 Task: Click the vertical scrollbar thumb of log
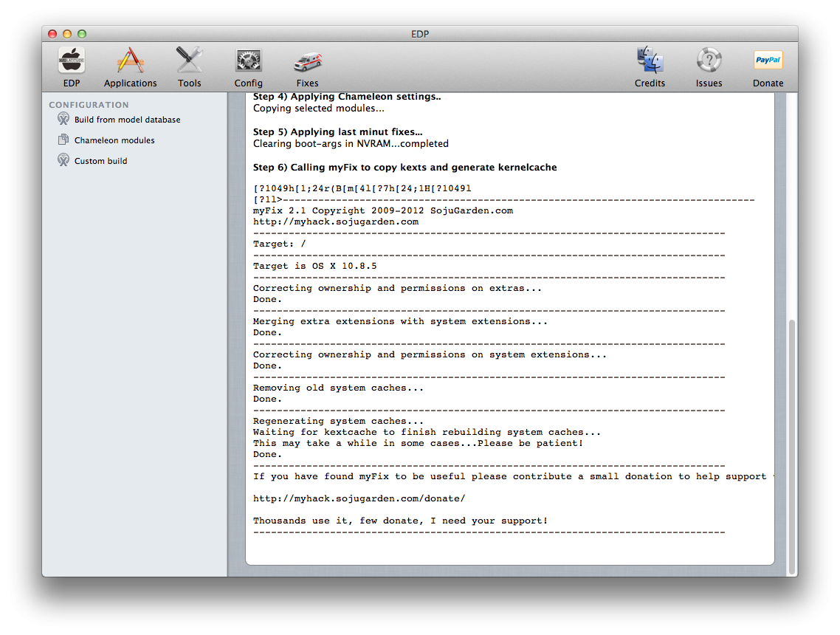coord(792,443)
